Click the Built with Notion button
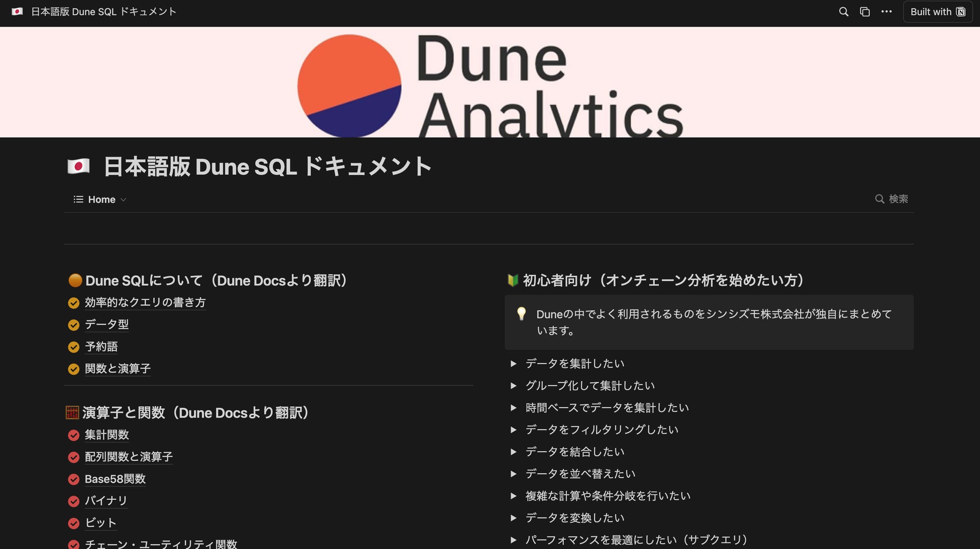 937,12
